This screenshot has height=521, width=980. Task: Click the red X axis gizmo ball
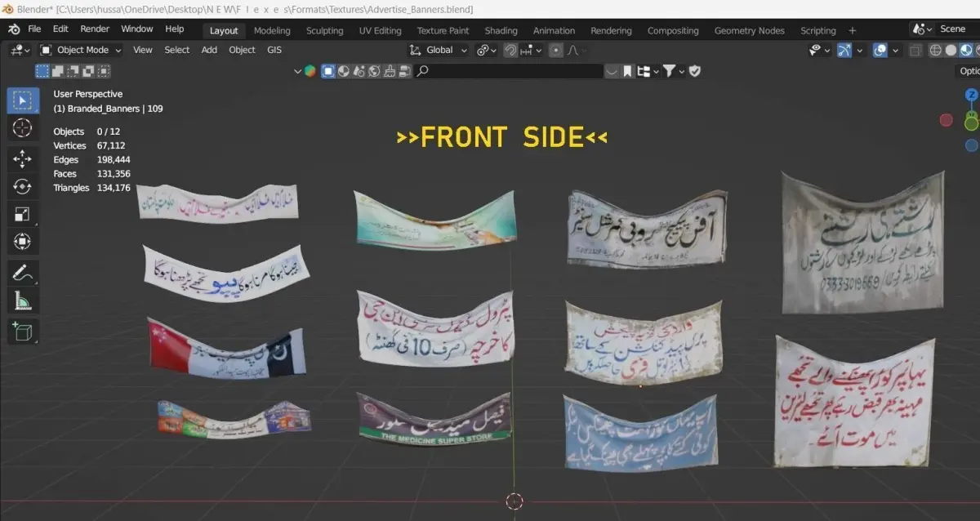[946, 120]
